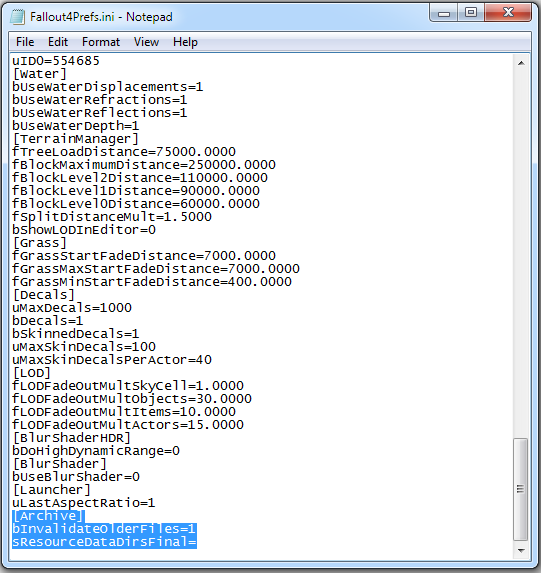The width and height of the screenshot is (541, 573).
Task: Click the bUseWaterDepth=1 line
Action: 75,126
